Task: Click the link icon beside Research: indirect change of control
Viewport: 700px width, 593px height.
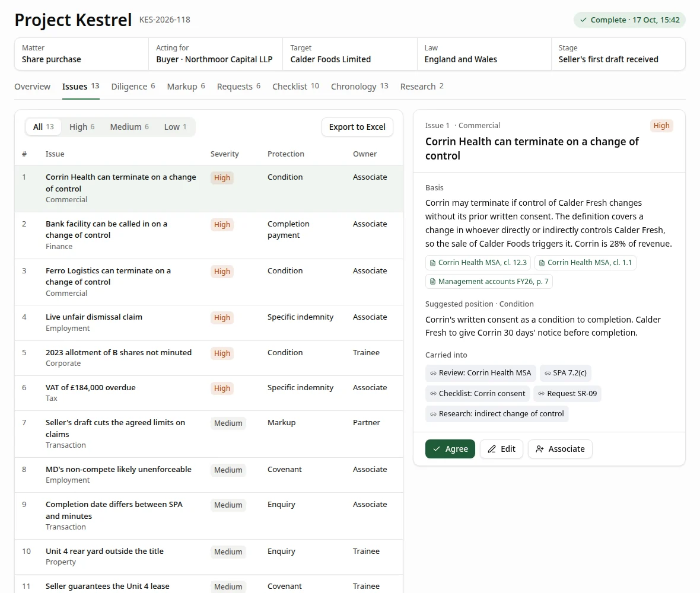Action: (433, 414)
